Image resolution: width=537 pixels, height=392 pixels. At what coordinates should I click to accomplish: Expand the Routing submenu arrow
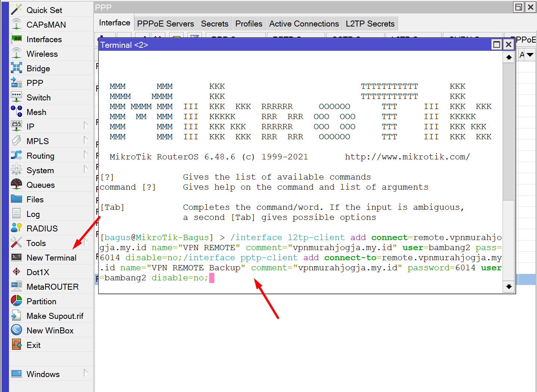point(86,154)
